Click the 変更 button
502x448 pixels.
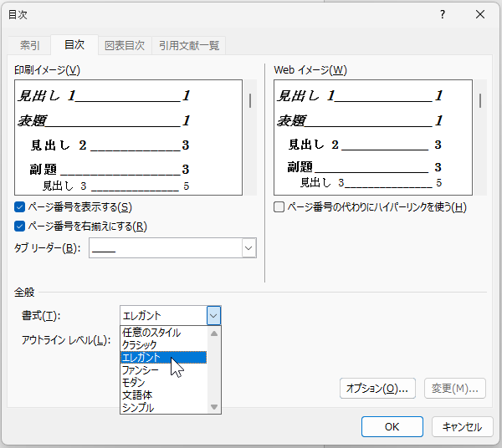click(455, 388)
